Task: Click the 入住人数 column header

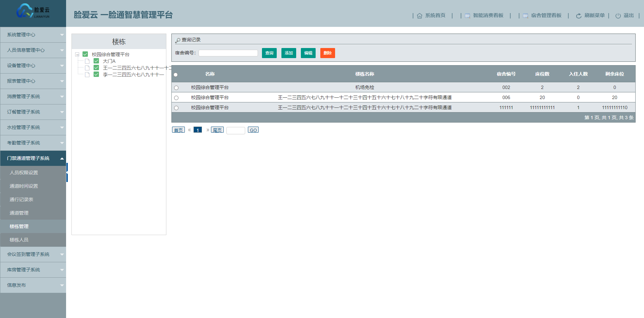Action: [x=578, y=74]
